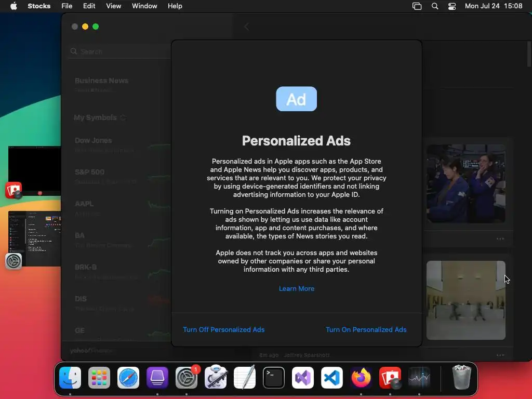This screenshot has width=532, height=399.
Task: Click the Photo Booth stage icon
Action: click(x=14, y=190)
